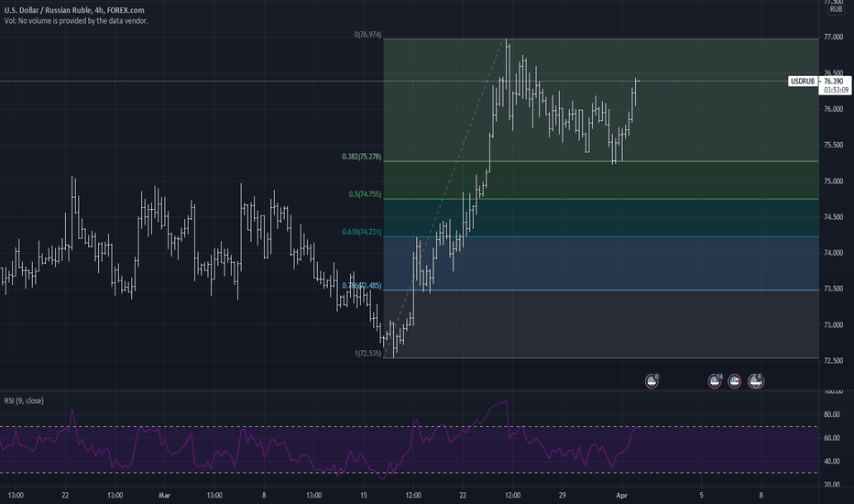The width and height of the screenshot is (854, 504).
Task: Click the USDRUB price label tag
Action: [x=803, y=82]
